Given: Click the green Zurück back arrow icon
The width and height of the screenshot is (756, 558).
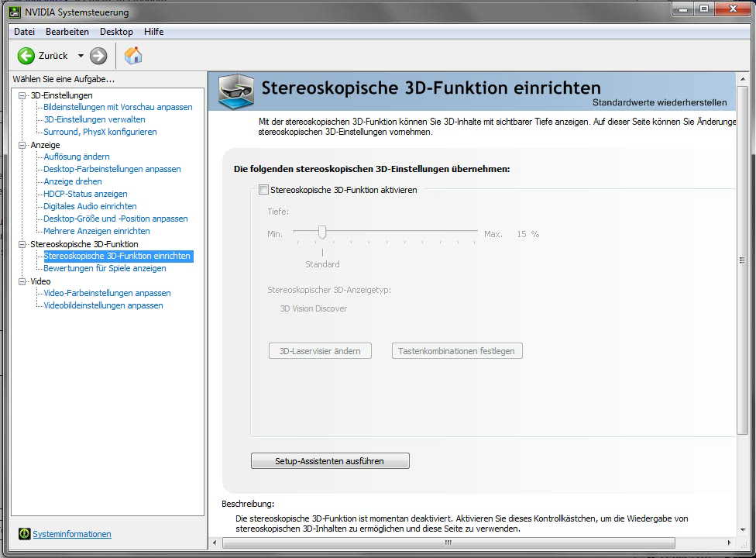Looking at the screenshot, I should (26, 56).
